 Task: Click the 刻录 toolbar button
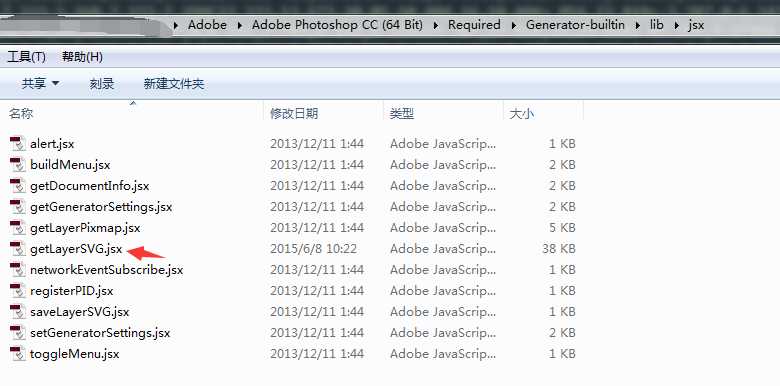[102, 84]
